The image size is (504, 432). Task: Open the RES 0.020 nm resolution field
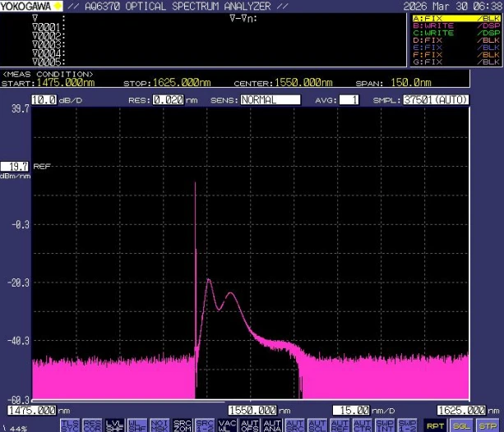170,99
